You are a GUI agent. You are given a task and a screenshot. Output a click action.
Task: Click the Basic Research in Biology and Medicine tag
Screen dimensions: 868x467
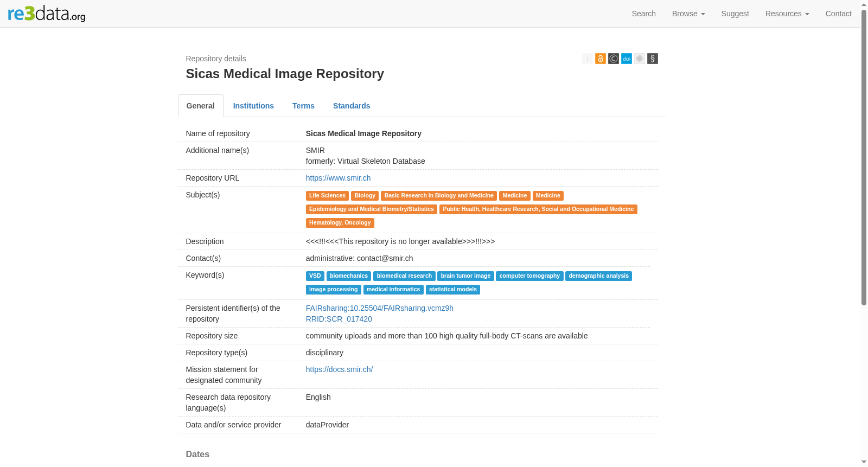pyautogui.click(x=439, y=196)
